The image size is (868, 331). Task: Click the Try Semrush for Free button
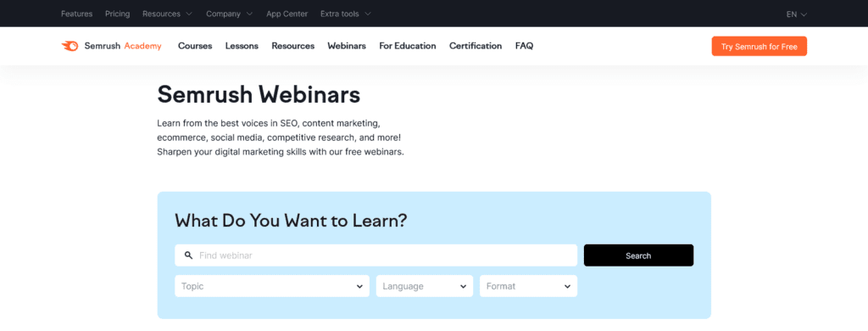click(x=759, y=47)
